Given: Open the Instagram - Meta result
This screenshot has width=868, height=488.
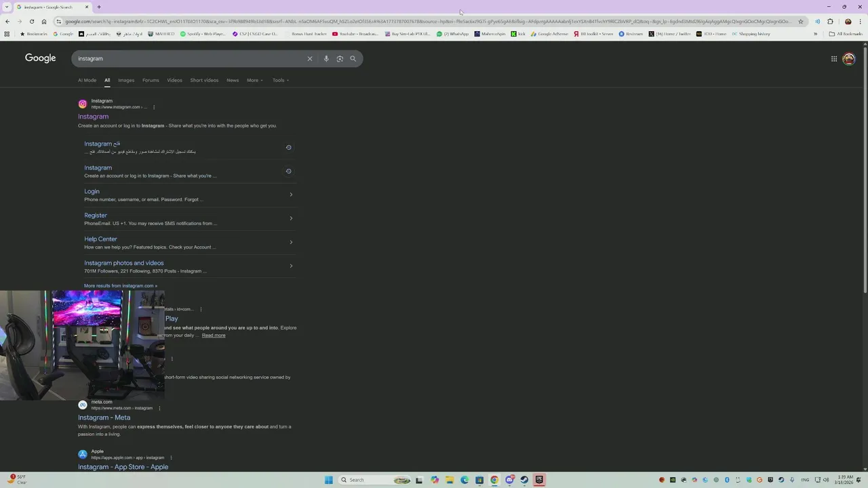Looking at the screenshot, I should (104, 418).
